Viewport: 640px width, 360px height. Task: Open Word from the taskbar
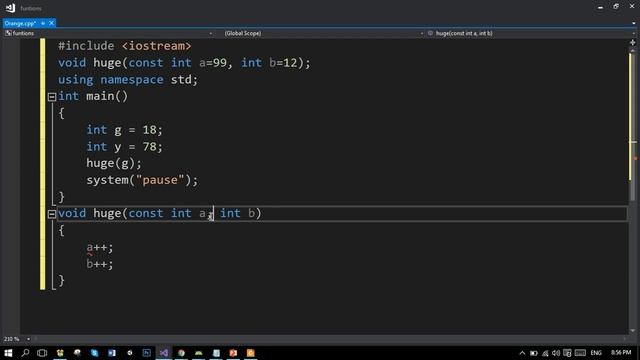click(112, 353)
